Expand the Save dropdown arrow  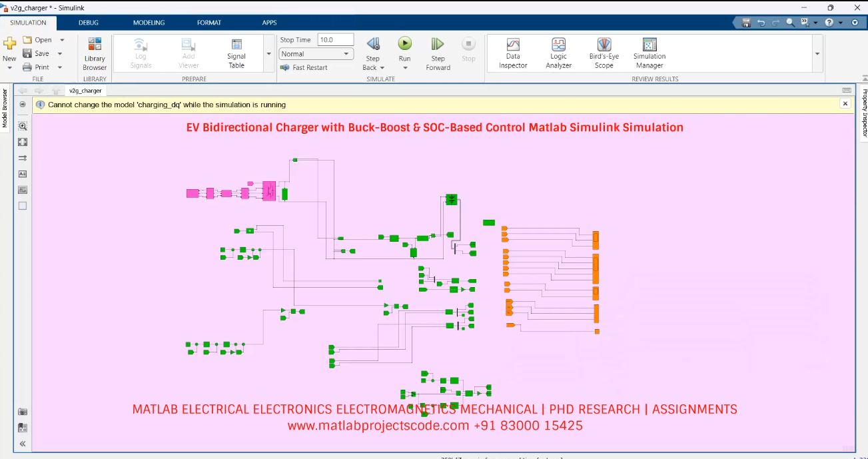pos(59,54)
